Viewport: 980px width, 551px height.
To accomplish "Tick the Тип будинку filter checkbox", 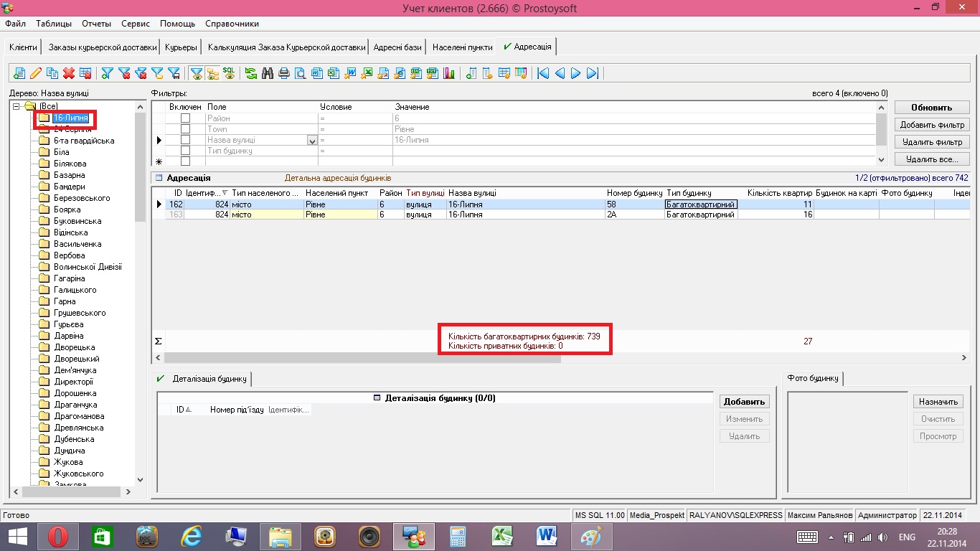I will (x=185, y=151).
